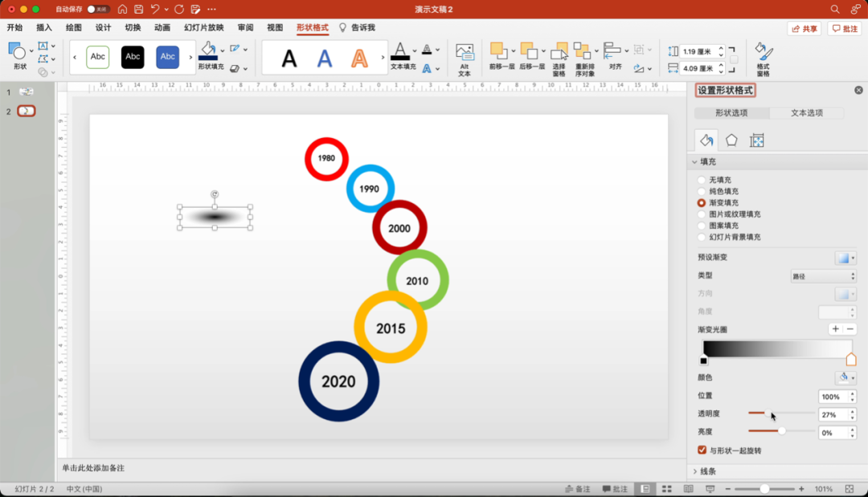Click the 共享 share button
Viewport: 868px width, 497px height.
805,29
